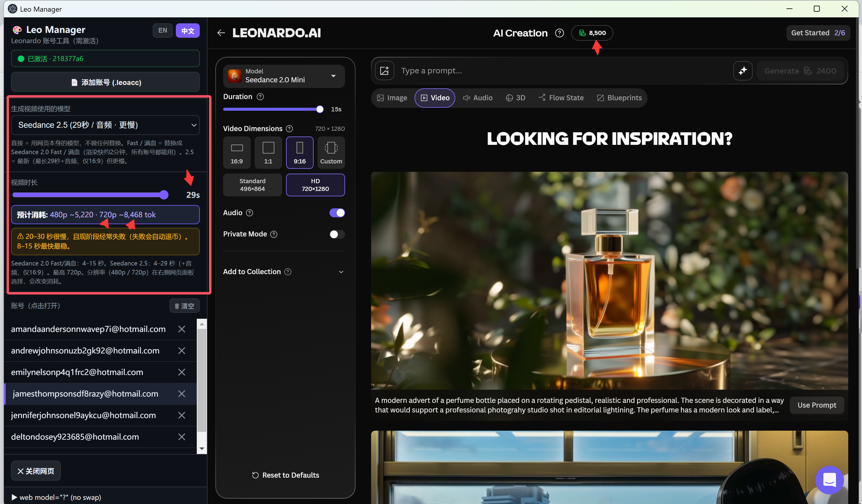Open the Add to Collection help icon
This screenshot has height=504, width=862.
pos(288,272)
